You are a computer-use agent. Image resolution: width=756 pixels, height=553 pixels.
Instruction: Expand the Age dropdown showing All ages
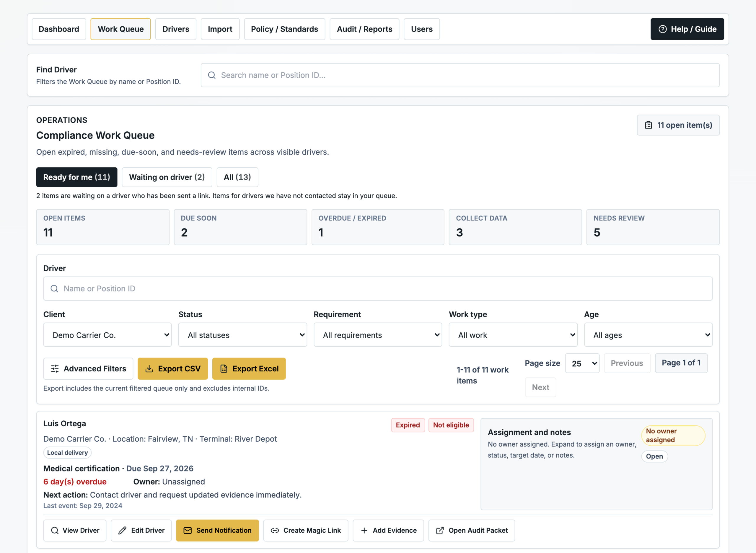click(648, 335)
